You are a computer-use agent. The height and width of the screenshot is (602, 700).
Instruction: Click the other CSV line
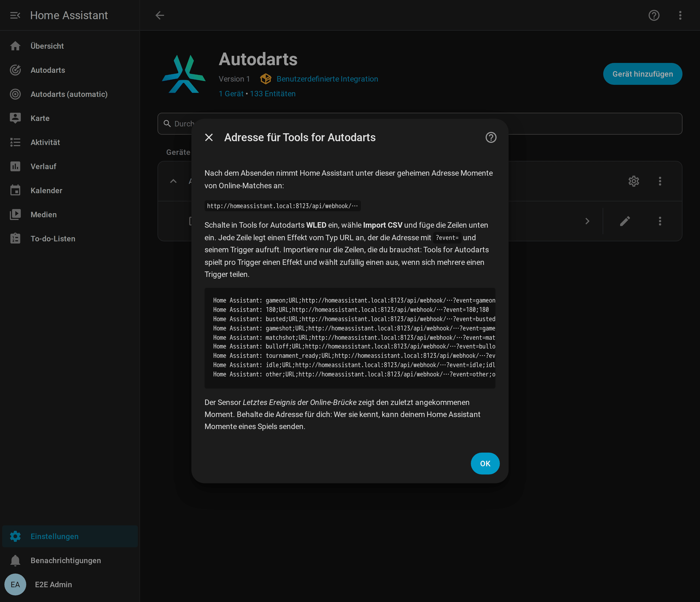coord(354,374)
